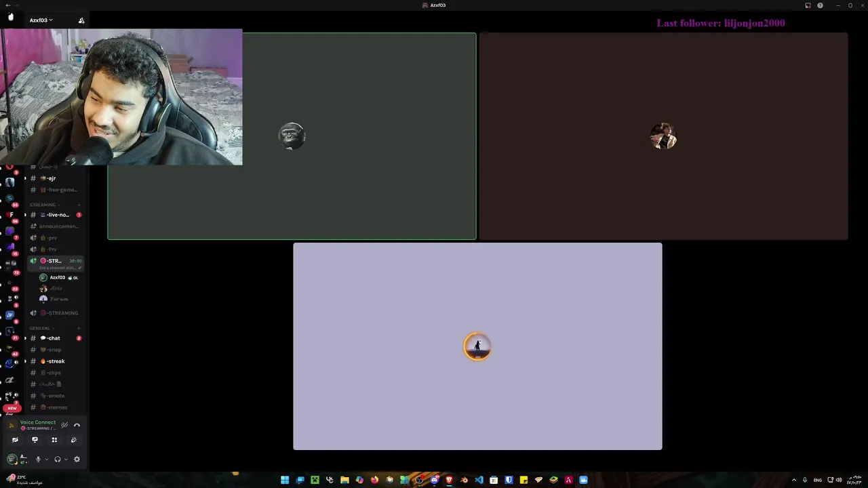Viewport: 868px width, 488px height.
Task: Click the red NEW unread mentions pill
Action: [x=12, y=408]
